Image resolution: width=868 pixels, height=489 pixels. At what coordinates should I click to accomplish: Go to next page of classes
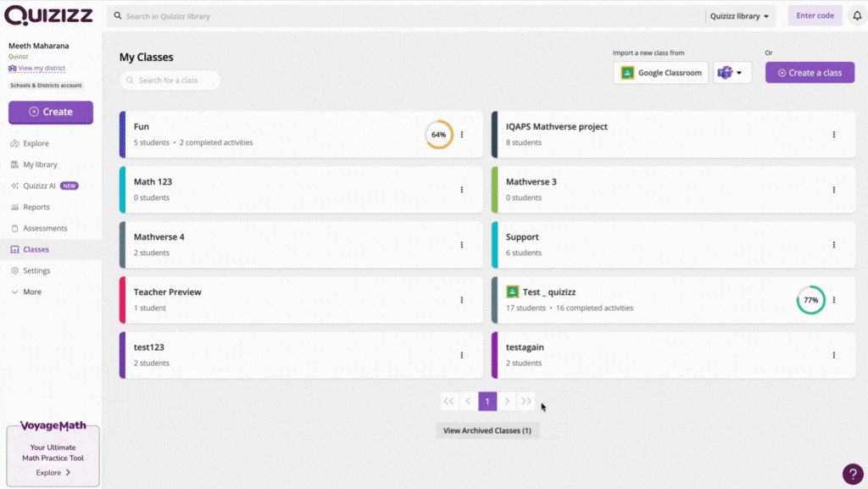[507, 401]
